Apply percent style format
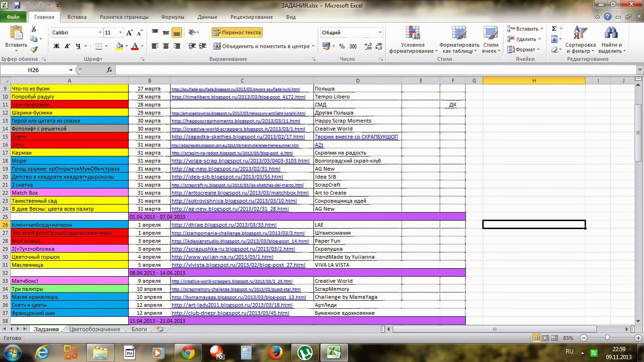 coord(342,46)
